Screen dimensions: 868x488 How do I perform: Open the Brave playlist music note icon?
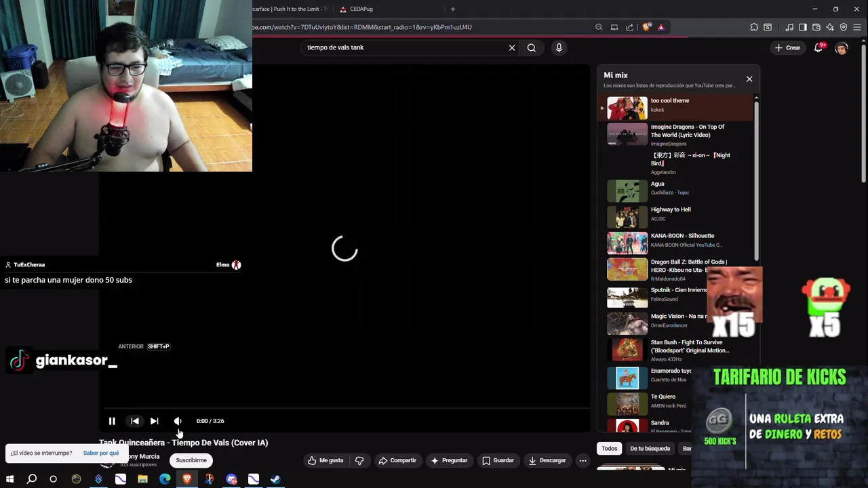789,27
